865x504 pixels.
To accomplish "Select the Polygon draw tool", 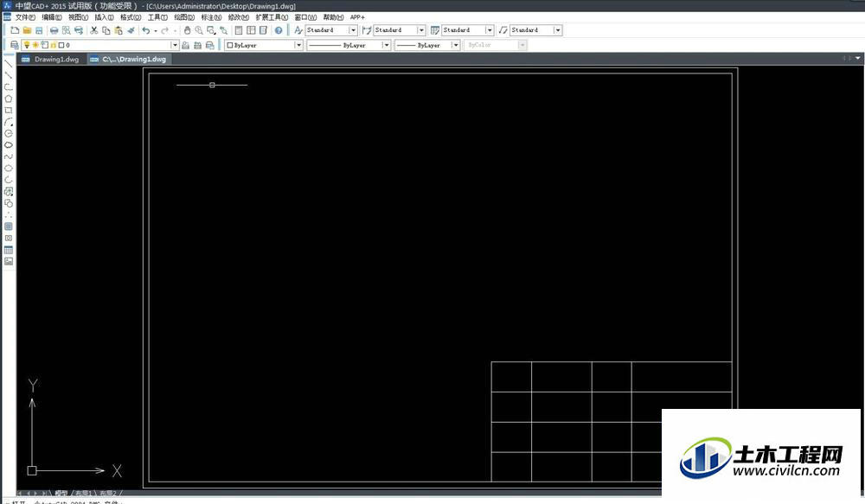I will click(9, 99).
